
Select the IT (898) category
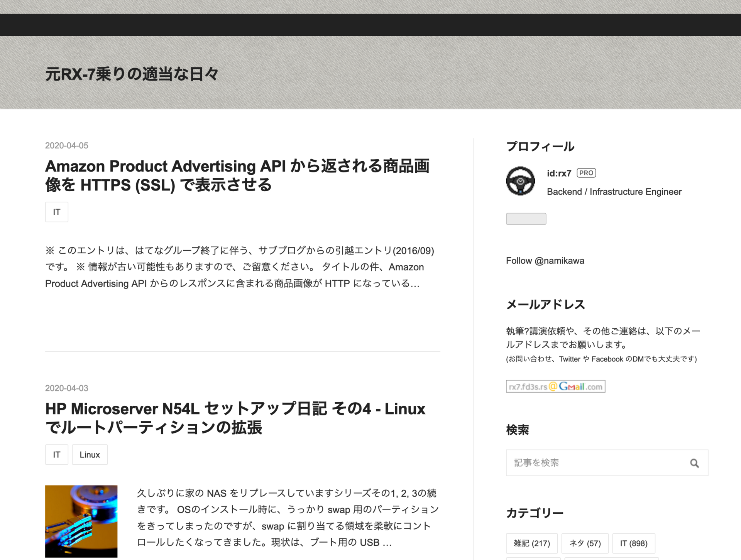click(633, 543)
